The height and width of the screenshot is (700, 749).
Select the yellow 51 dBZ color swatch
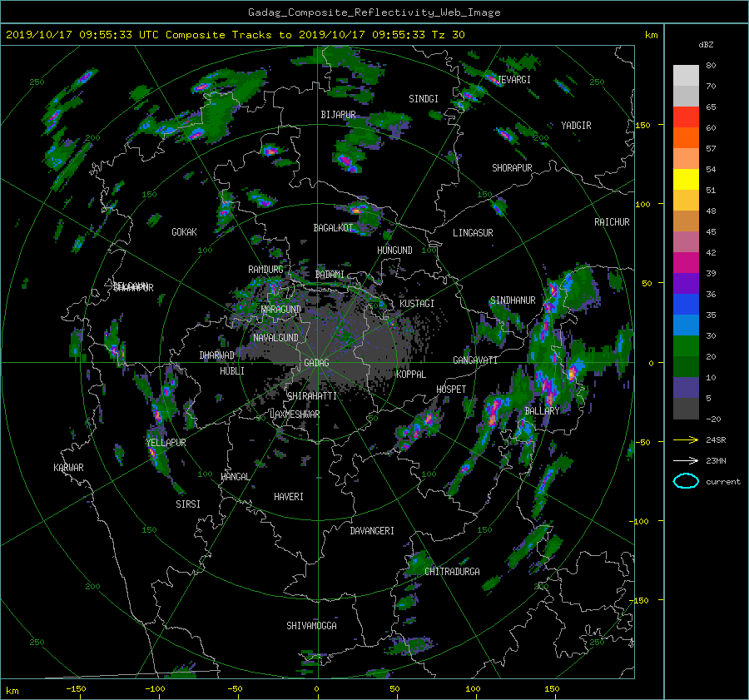click(686, 179)
